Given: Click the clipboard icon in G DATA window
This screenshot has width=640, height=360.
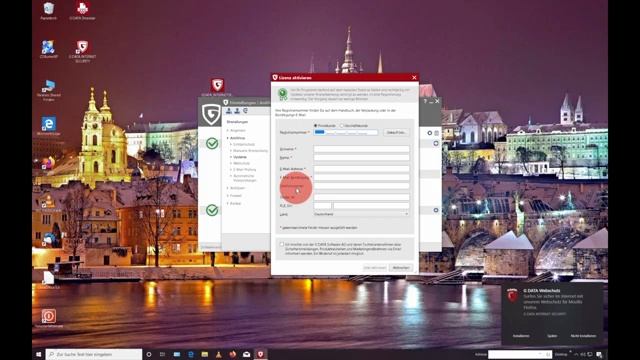Looking at the screenshot, I should point(436,133).
